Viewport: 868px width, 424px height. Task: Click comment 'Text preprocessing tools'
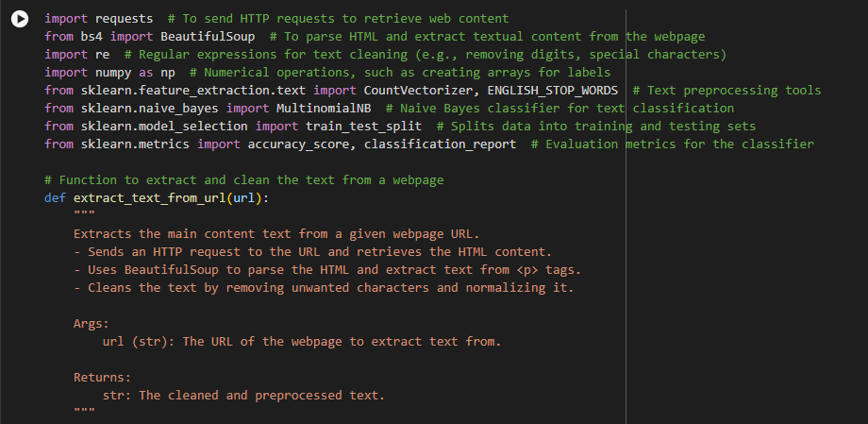(x=726, y=91)
